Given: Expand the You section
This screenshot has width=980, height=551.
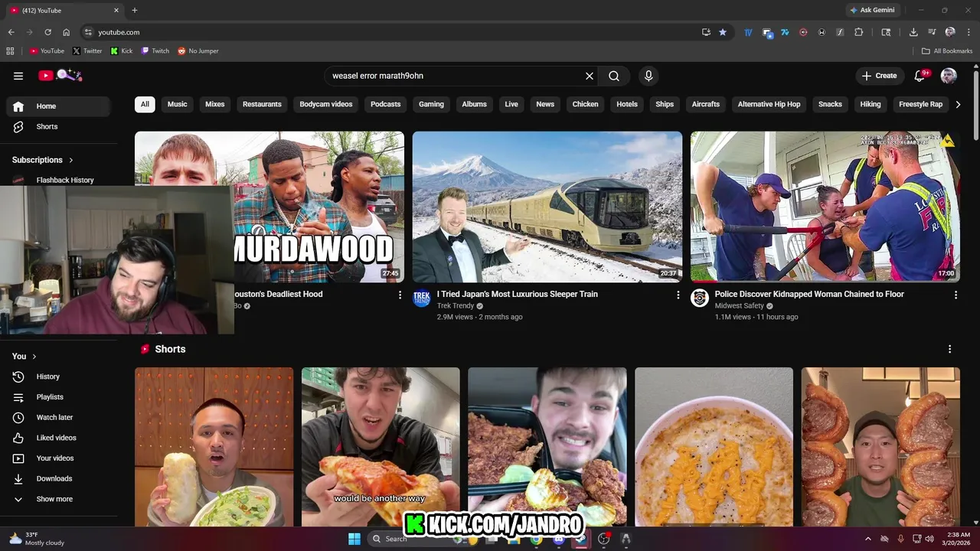Looking at the screenshot, I should point(24,356).
